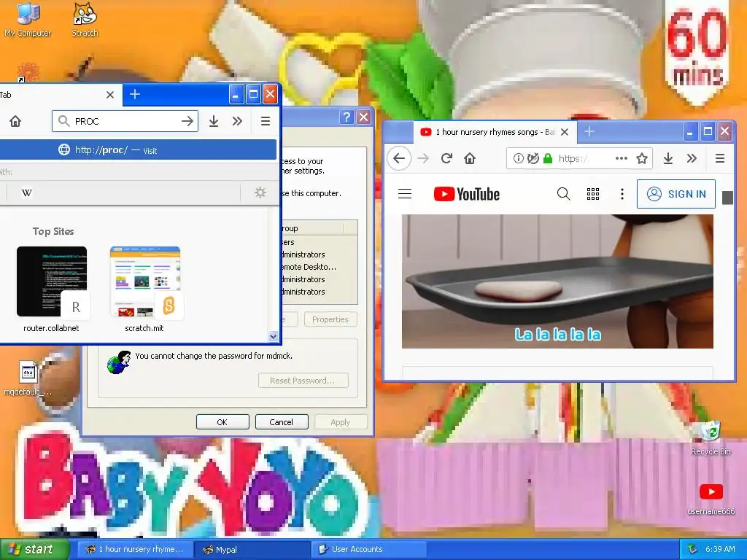
Task: Click Apply in User Accounts dialog
Action: 340,422
